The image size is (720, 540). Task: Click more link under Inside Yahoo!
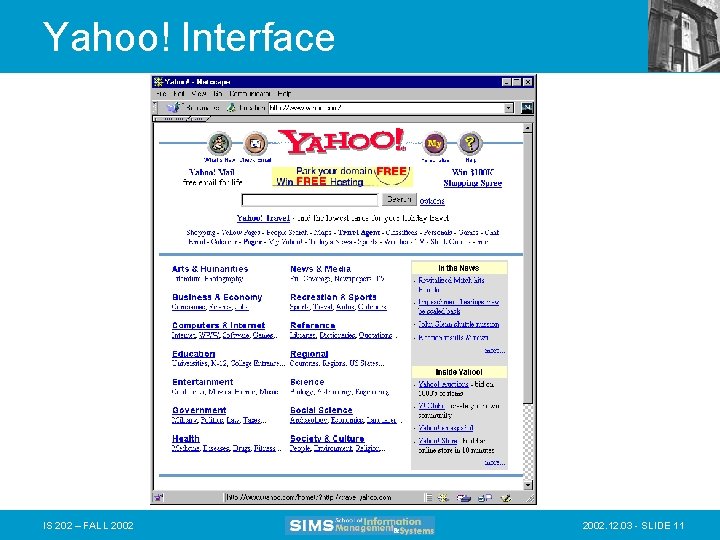click(x=495, y=462)
